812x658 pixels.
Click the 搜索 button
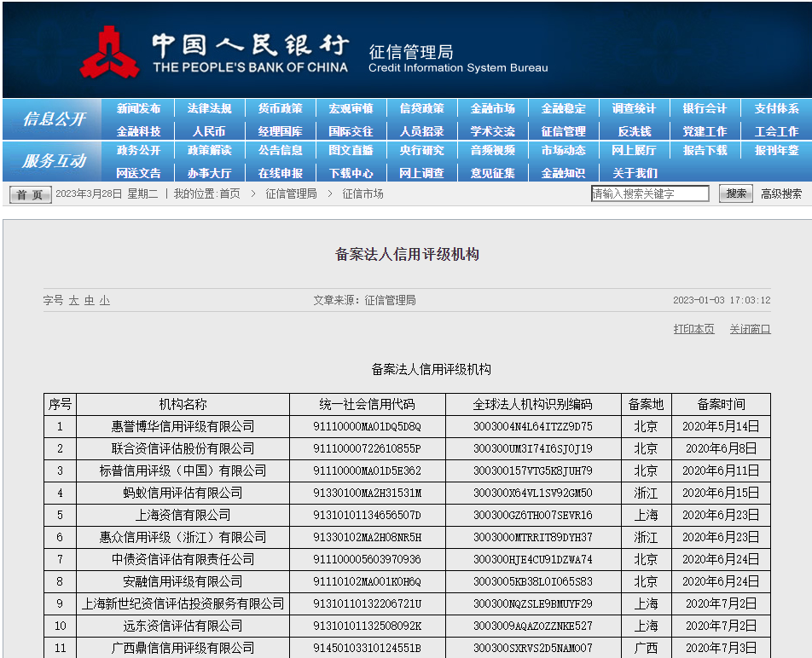(736, 193)
